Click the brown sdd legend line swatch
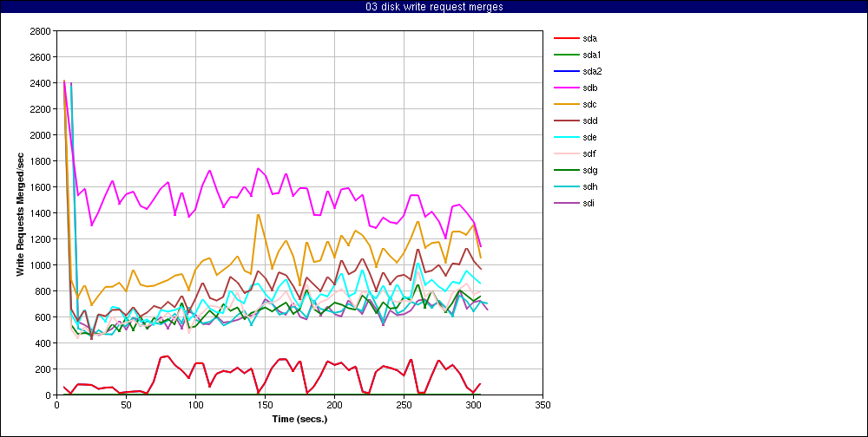Image resolution: width=868 pixels, height=437 pixels. (x=565, y=121)
